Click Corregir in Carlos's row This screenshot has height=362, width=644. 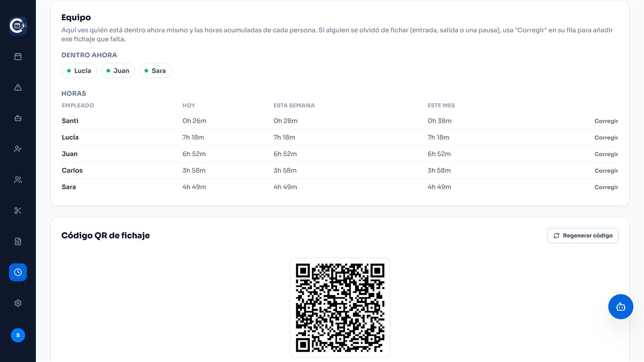(606, 171)
